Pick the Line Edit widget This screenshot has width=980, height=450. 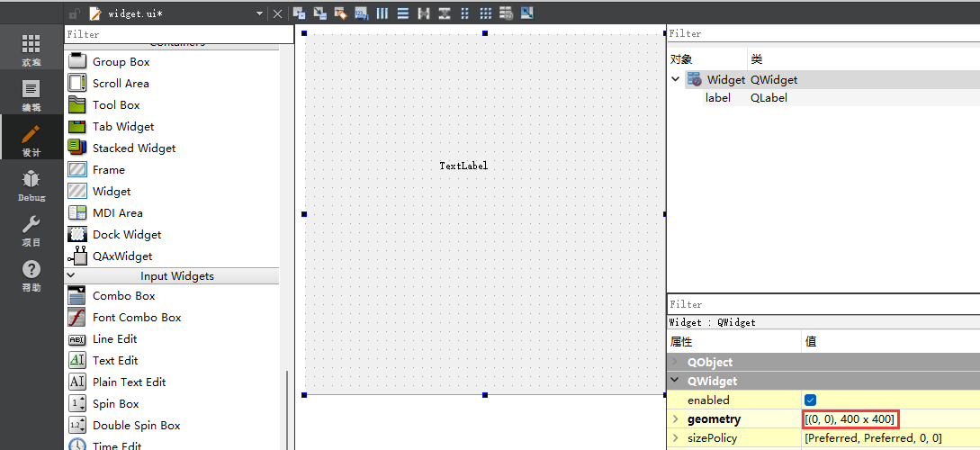(x=172, y=338)
